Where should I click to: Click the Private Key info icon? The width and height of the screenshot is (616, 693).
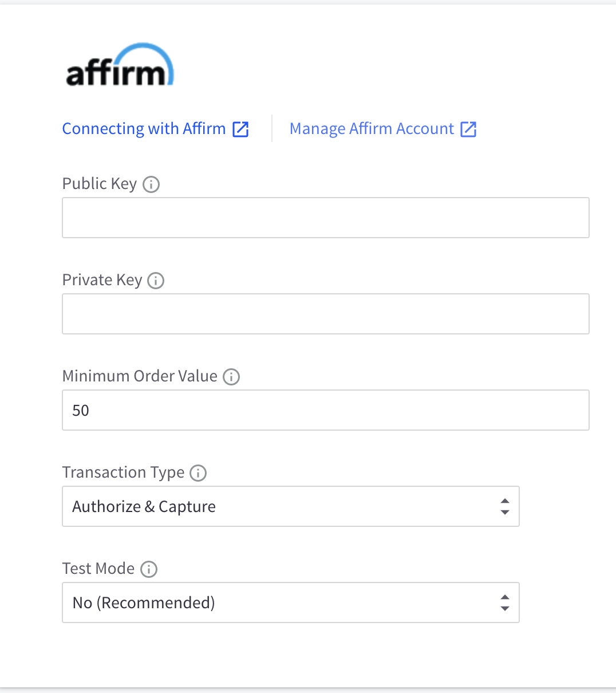[155, 280]
